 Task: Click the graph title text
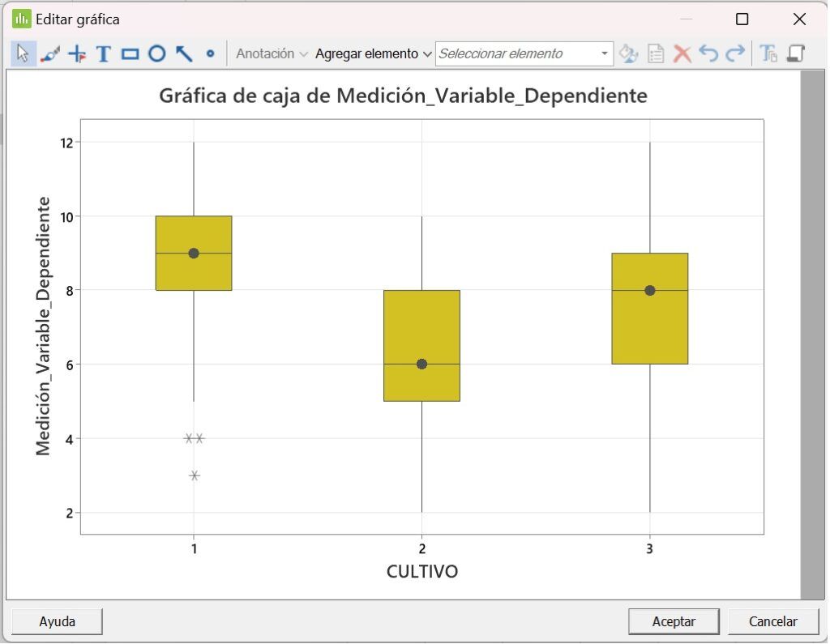(x=403, y=96)
